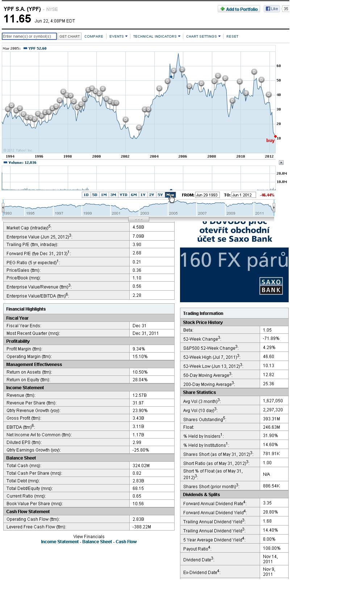The image size is (364, 611).
Task: Click the Beta value 1.05
Action: [x=267, y=330]
